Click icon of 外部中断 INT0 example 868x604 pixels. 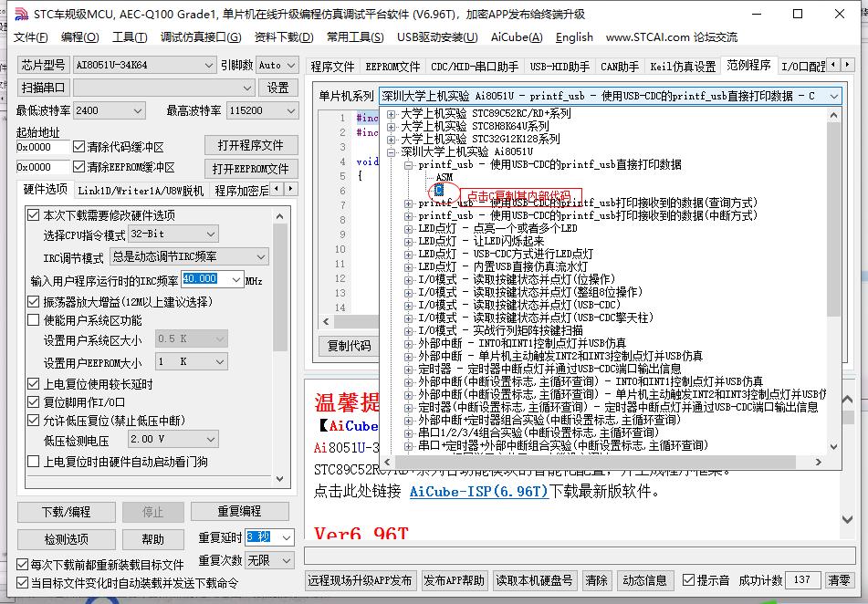point(408,343)
